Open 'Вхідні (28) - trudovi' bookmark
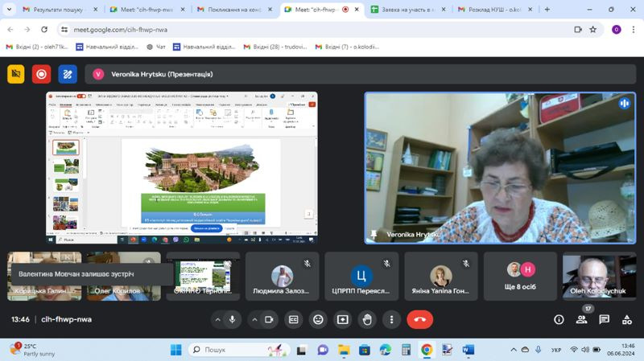The image size is (644, 361). point(275,47)
